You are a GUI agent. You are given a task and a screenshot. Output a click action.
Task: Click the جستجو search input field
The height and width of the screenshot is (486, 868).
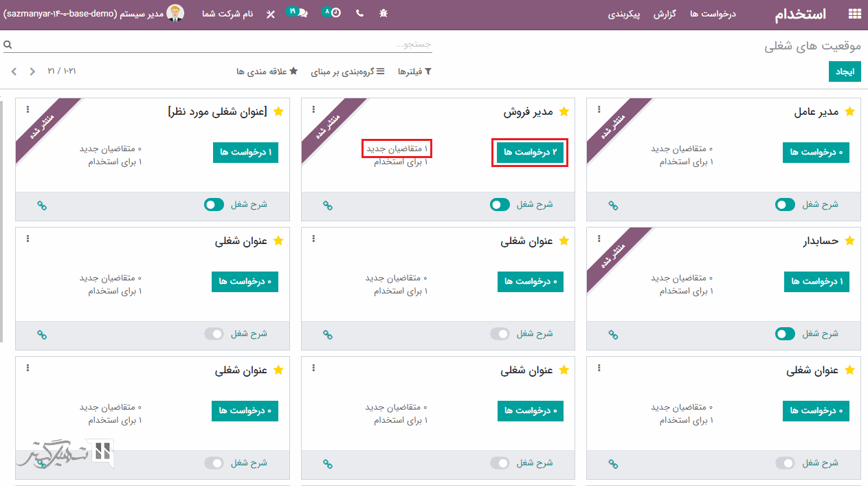click(220, 45)
